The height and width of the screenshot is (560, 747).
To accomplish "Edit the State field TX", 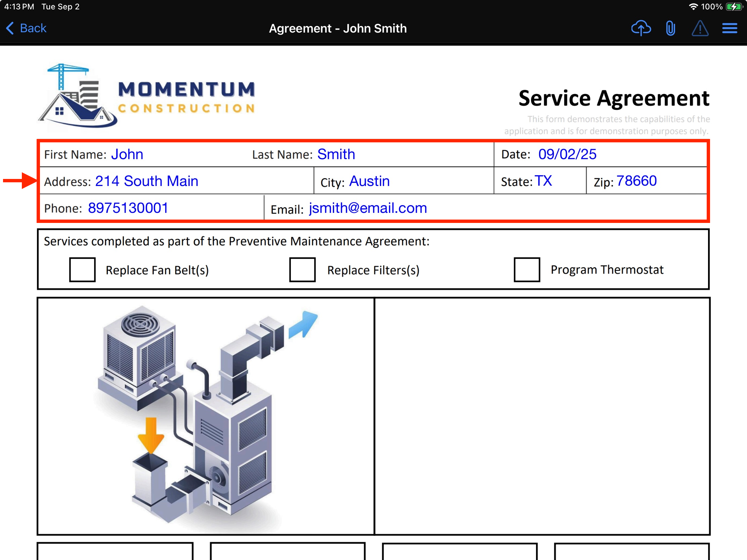I will click(543, 181).
